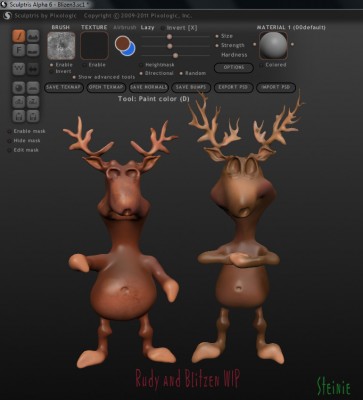The image size is (363, 400).
Task: Click the Size slider handle
Action: (x=169, y=37)
